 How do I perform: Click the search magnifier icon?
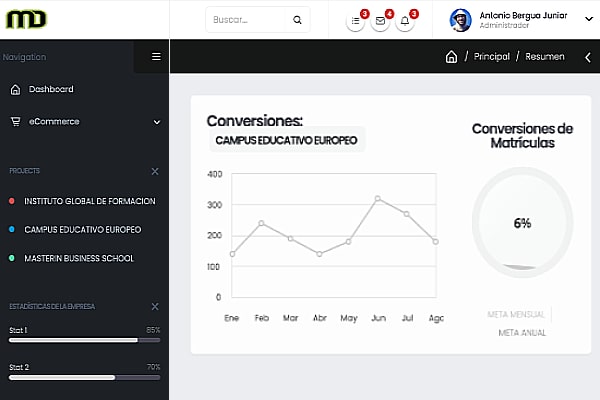pyautogui.click(x=297, y=20)
